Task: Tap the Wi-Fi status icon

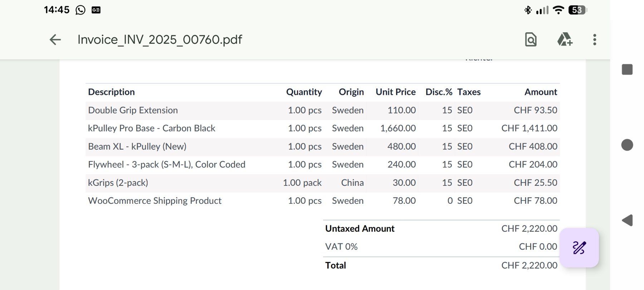Action: click(x=558, y=10)
